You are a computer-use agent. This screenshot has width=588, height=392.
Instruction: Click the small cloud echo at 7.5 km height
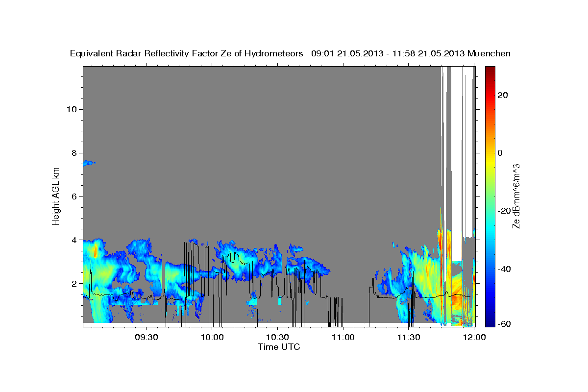tap(89, 163)
